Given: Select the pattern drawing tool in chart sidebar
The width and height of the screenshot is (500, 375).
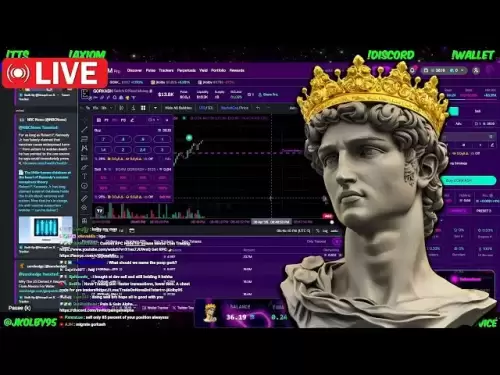Looking at the screenshot, I should pyautogui.click(x=85, y=148).
